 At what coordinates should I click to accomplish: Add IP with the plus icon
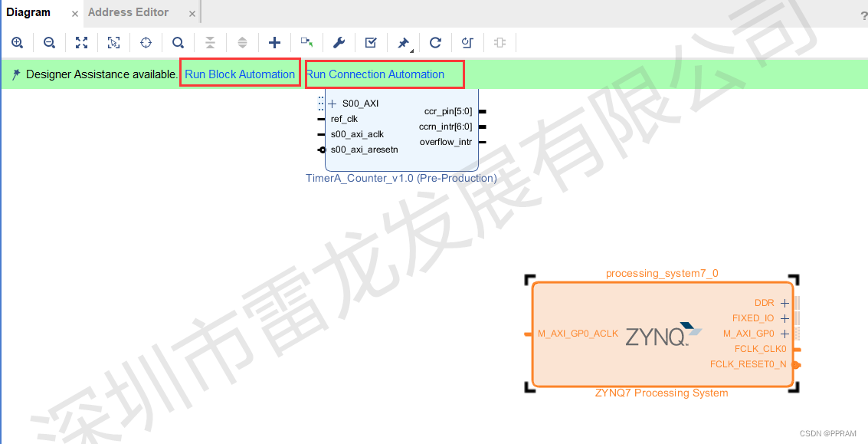274,43
